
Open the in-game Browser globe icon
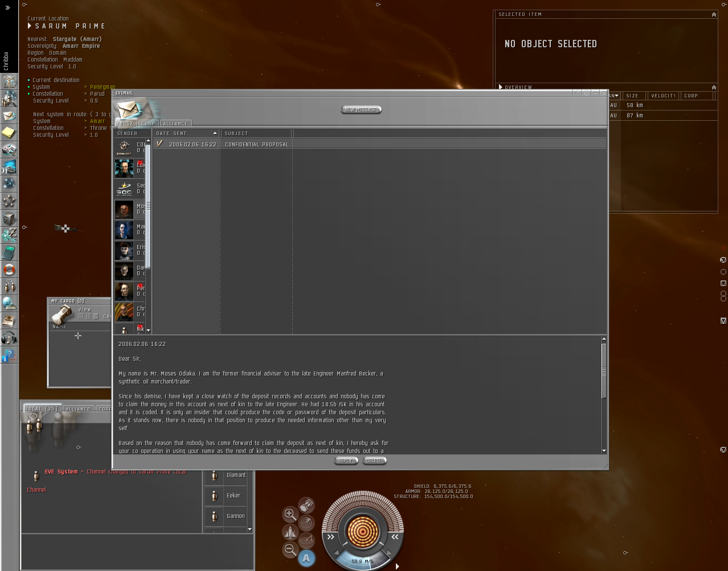[9, 303]
